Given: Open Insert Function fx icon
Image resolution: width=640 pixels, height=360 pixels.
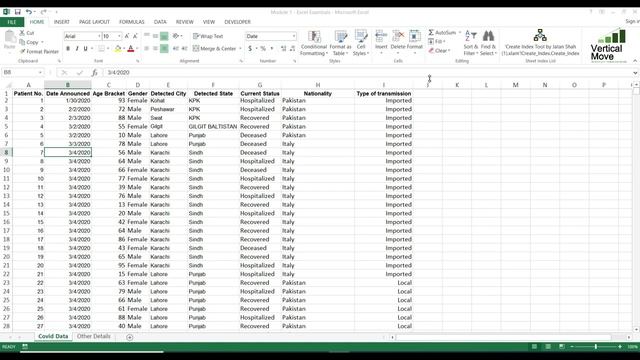Looking at the screenshot, I should coord(94,73).
